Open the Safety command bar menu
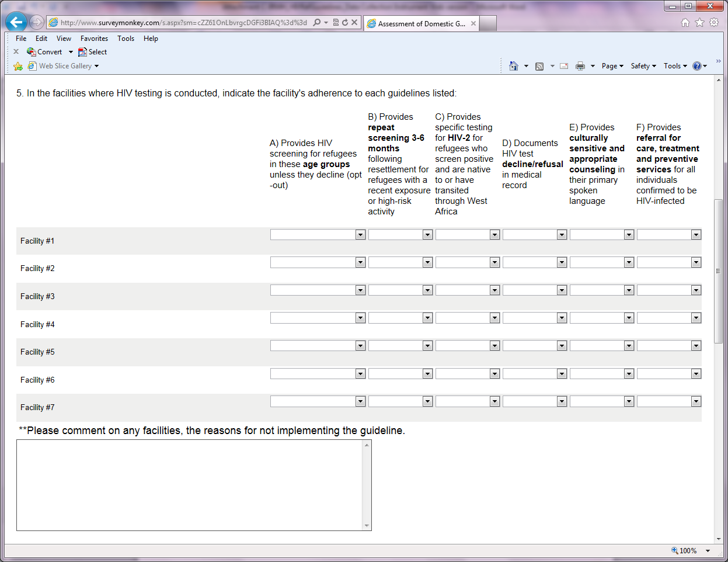This screenshot has width=728, height=562. 643,66
